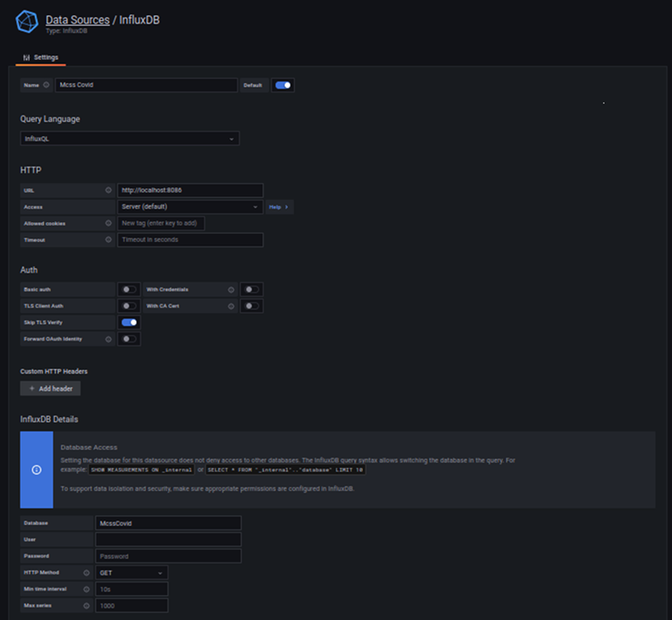Toggle the Default data source switch

coord(283,85)
